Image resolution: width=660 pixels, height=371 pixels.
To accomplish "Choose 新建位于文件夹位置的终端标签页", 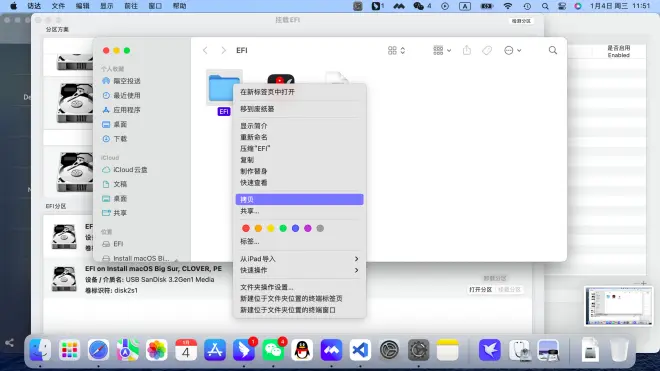I will coord(299,299).
